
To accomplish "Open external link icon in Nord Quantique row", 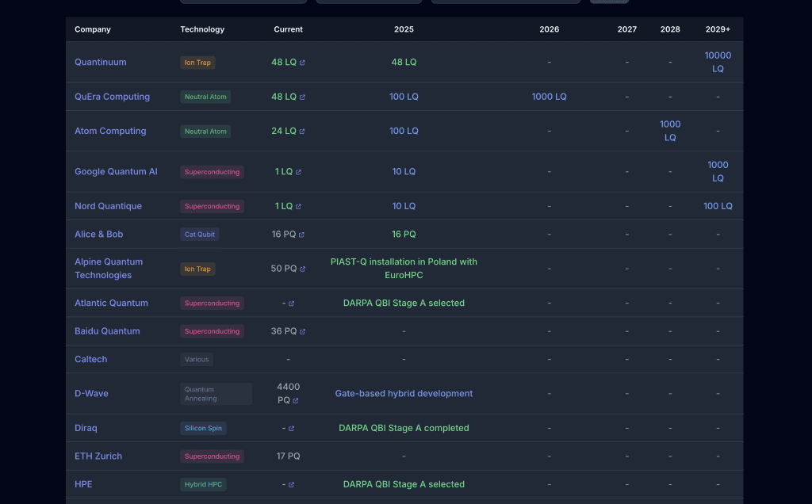I will (x=298, y=207).
